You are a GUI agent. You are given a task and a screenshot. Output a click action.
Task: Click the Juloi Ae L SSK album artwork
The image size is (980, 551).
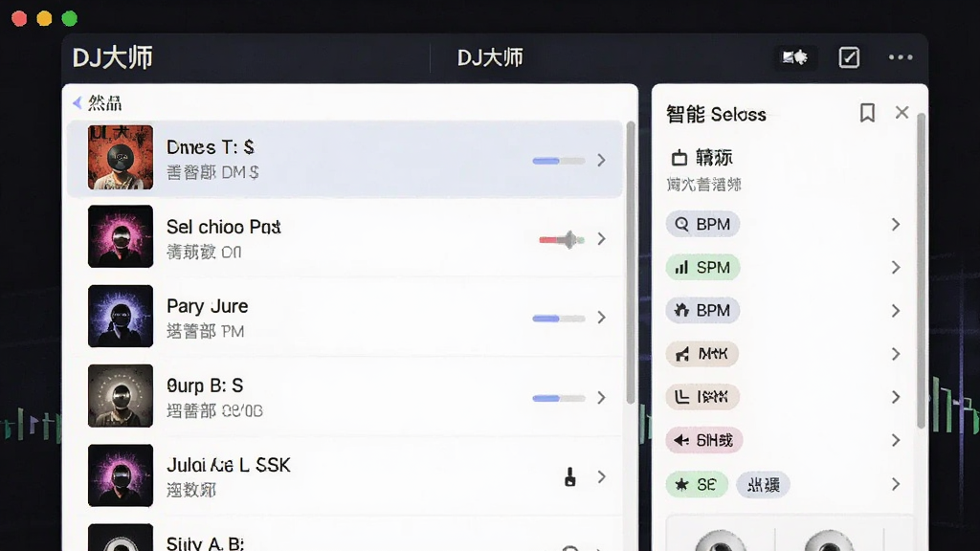pyautogui.click(x=121, y=474)
